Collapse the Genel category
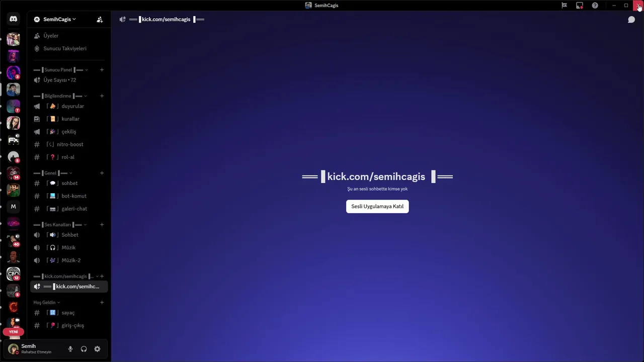 pos(53,173)
